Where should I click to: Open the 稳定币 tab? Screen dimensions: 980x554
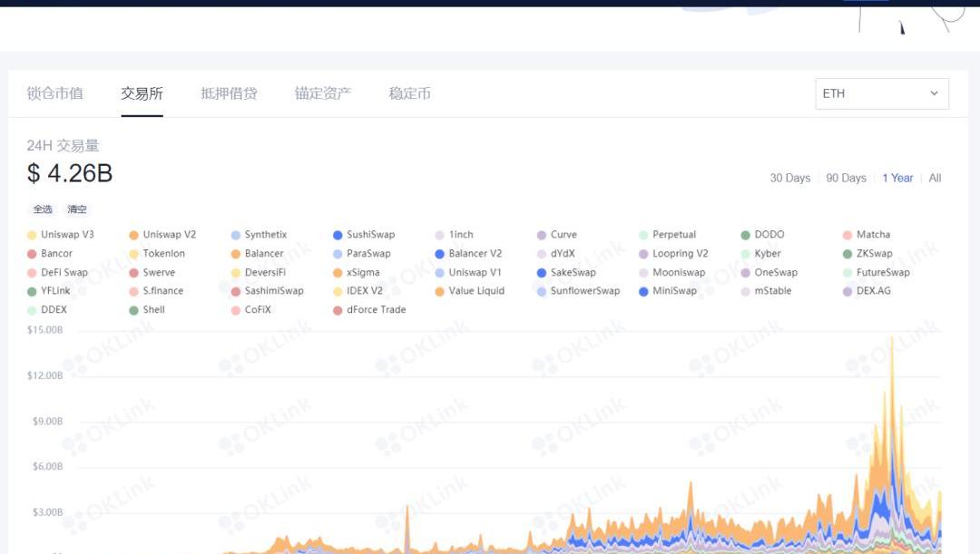pos(409,93)
